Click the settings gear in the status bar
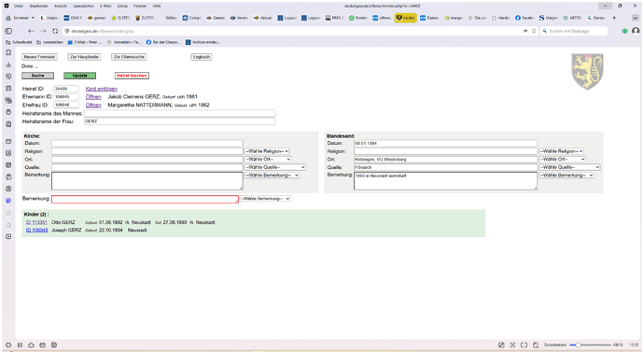 (8, 345)
